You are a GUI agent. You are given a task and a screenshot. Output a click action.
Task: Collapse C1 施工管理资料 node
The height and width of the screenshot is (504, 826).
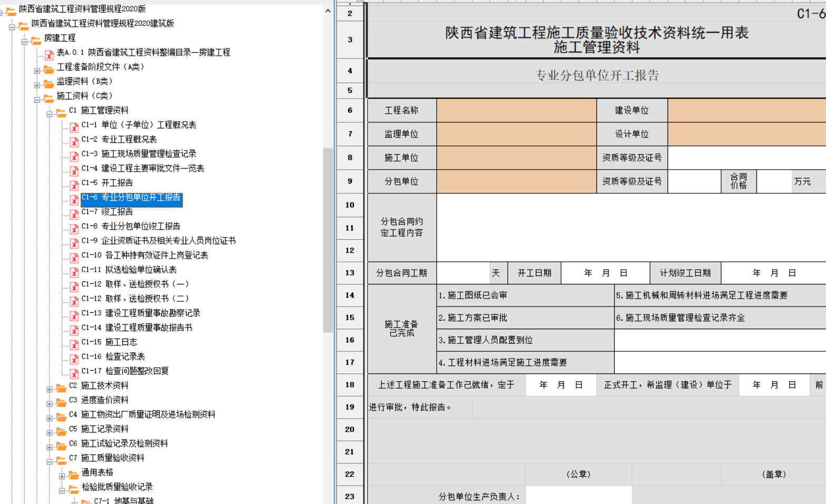(x=50, y=114)
